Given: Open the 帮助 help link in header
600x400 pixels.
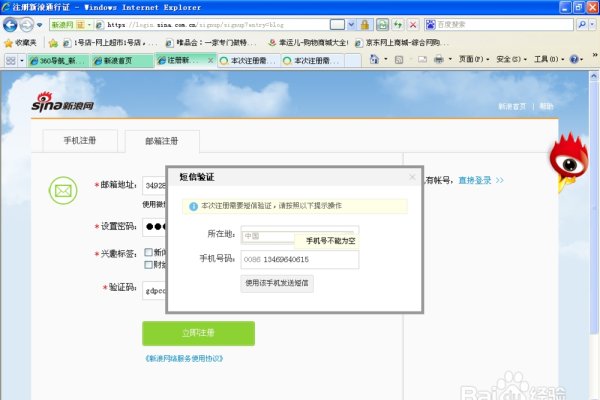Looking at the screenshot, I should pyautogui.click(x=546, y=106).
